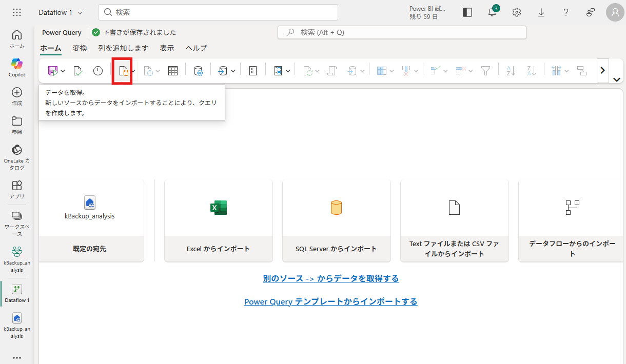Open the 列を追加します tab
The image size is (626, 364).
coord(123,48)
